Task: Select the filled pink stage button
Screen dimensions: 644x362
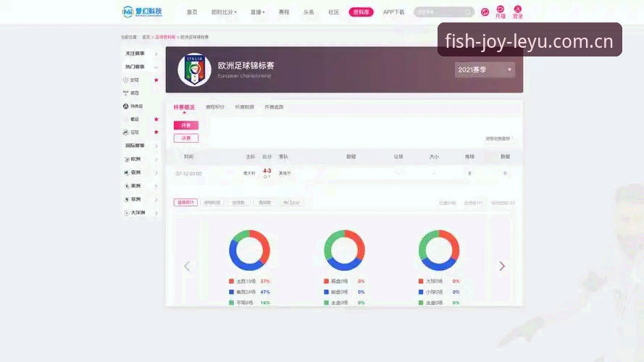Action: click(186, 125)
